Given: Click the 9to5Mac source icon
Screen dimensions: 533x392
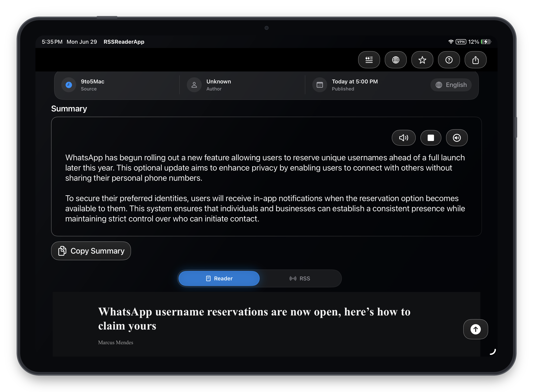Looking at the screenshot, I should click(69, 85).
